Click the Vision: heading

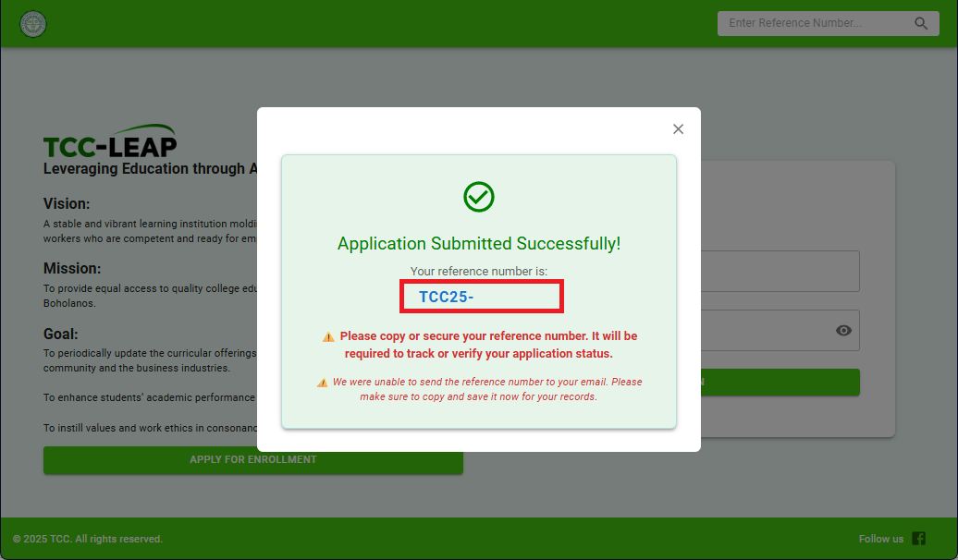click(x=67, y=203)
